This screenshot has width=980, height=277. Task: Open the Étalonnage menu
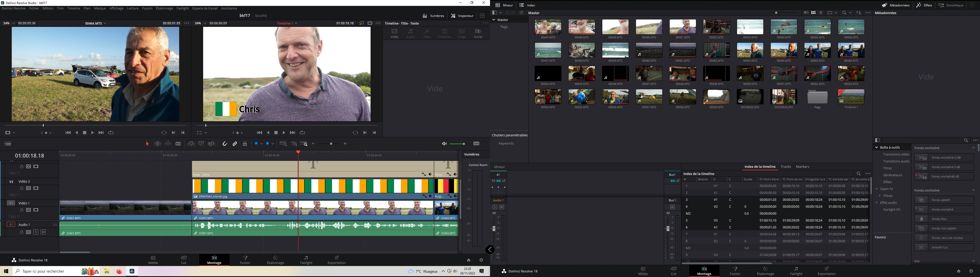coord(164,8)
